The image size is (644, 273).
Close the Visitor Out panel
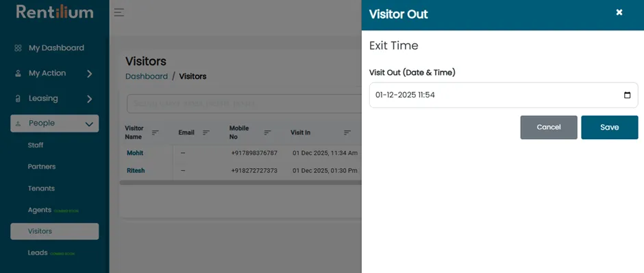point(619,12)
